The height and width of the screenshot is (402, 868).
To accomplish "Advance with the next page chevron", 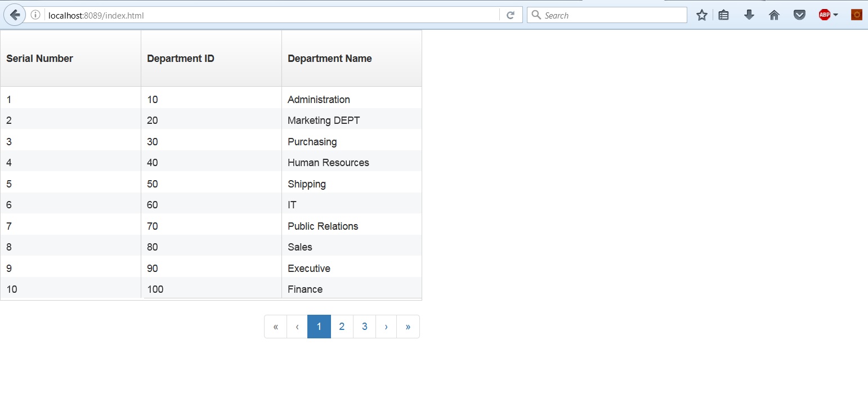I will click(x=386, y=327).
